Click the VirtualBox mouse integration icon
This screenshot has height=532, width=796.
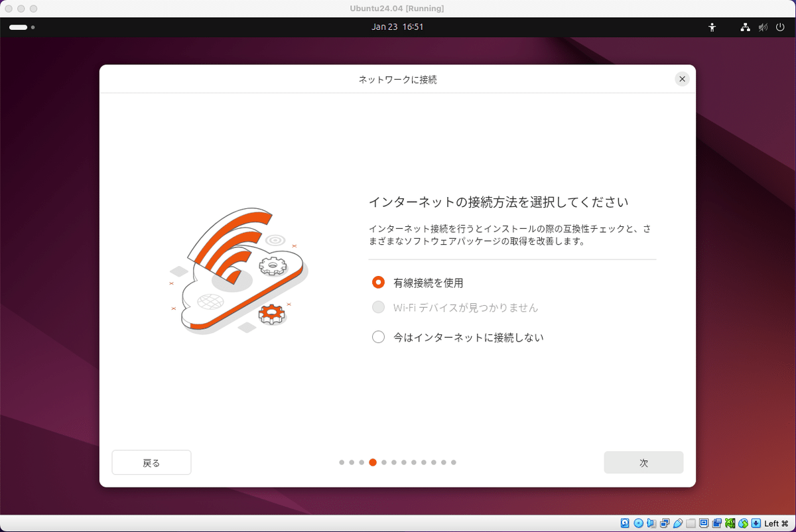coord(743,523)
